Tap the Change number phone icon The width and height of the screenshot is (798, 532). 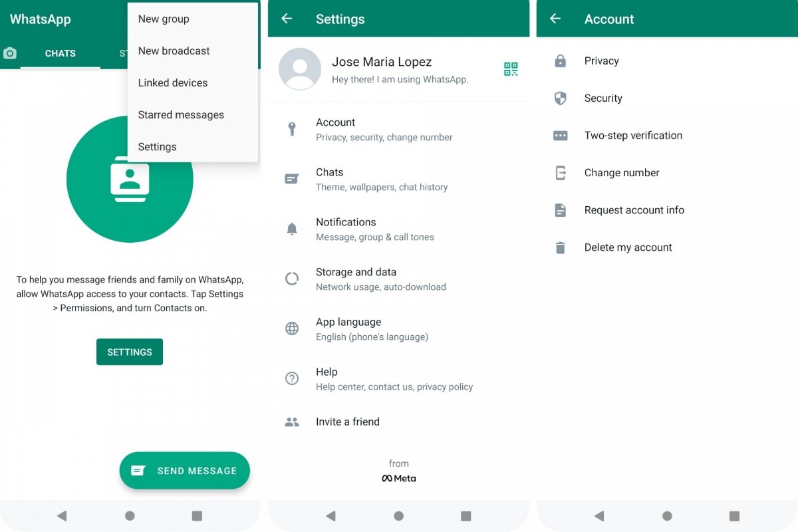click(561, 173)
